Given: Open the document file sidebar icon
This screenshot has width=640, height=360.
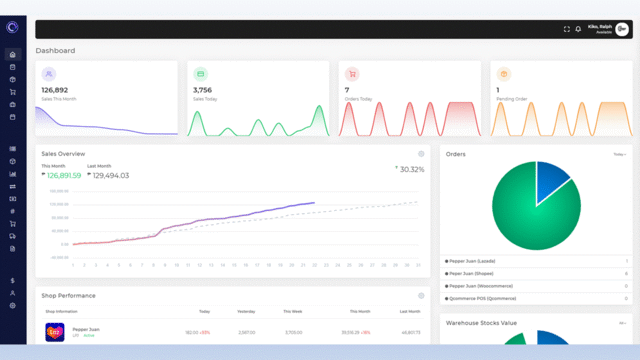Looking at the screenshot, I should coord(13,249).
